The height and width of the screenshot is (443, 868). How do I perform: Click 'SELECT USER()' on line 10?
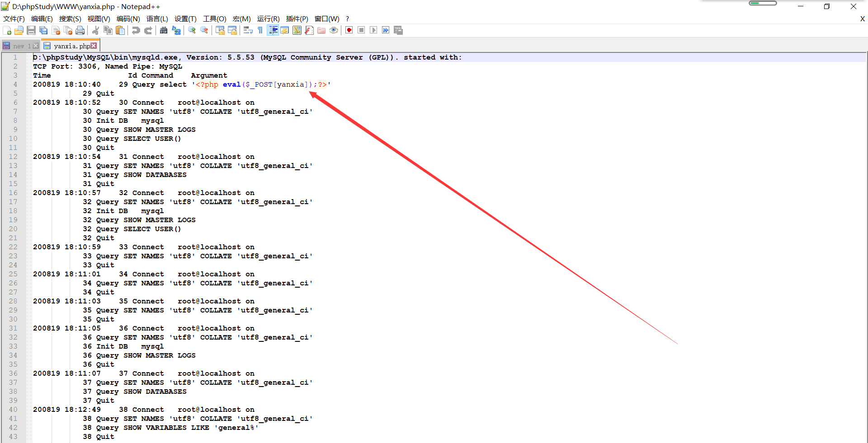click(152, 139)
